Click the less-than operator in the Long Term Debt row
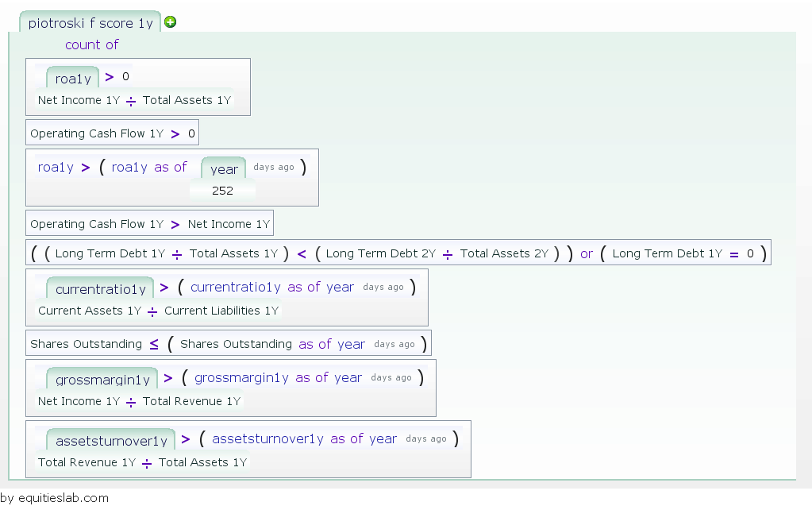 [x=302, y=253]
